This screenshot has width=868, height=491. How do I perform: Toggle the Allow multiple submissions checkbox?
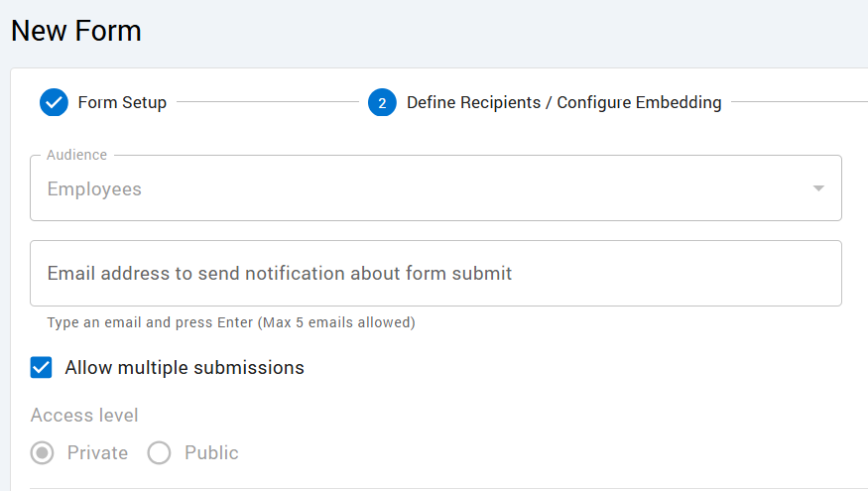point(42,368)
